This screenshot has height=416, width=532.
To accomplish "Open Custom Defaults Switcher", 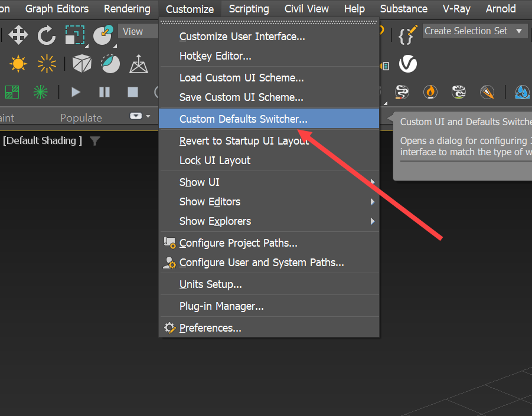I will click(269, 119).
